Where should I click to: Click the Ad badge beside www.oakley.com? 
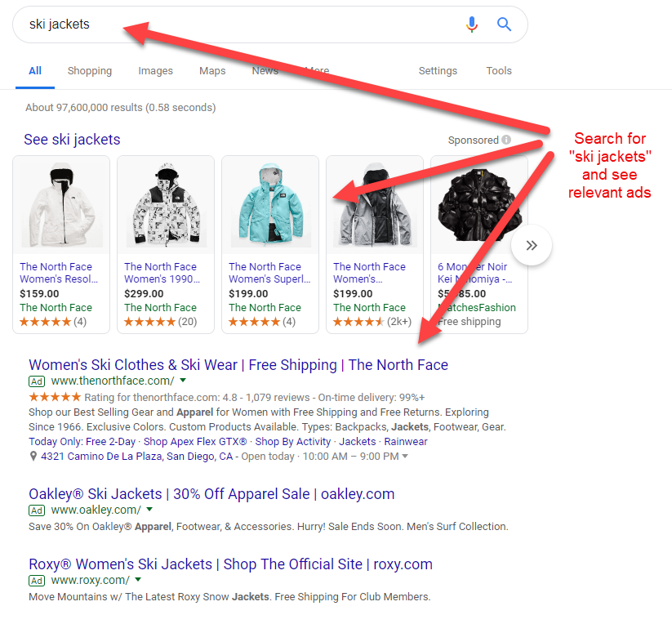[x=37, y=510]
